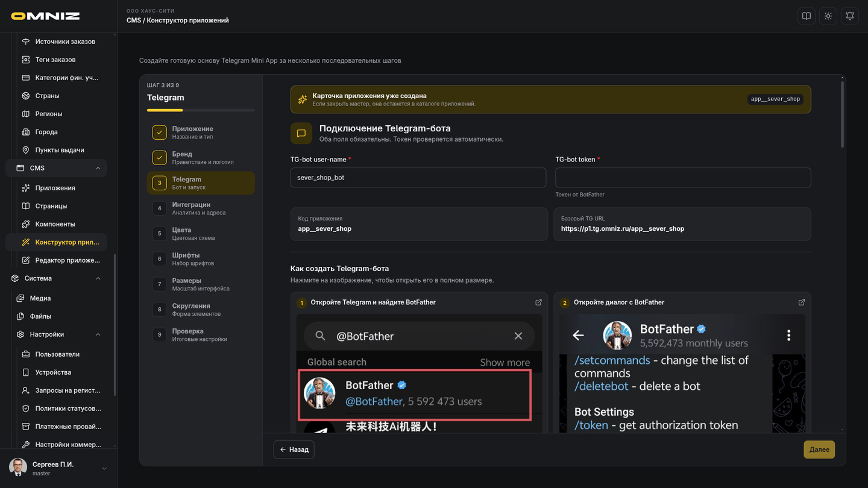Open the notifications bell
The height and width of the screenshot is (488, 868).
click(850, 16)
